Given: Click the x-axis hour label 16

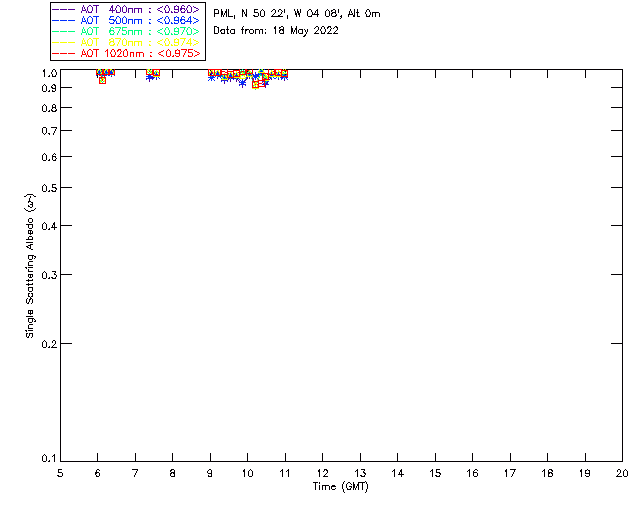Looking at the screenshot, I should (472, 473).
